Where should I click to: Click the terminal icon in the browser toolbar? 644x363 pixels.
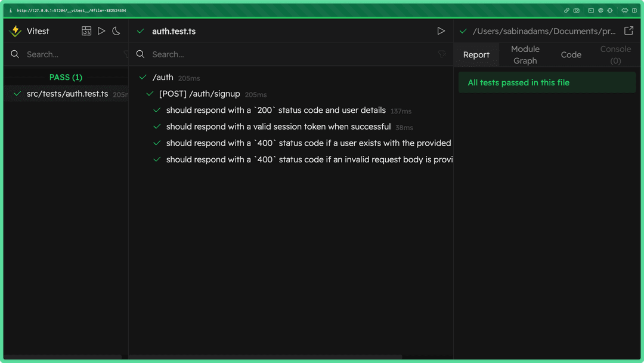[x=590, y=10]
